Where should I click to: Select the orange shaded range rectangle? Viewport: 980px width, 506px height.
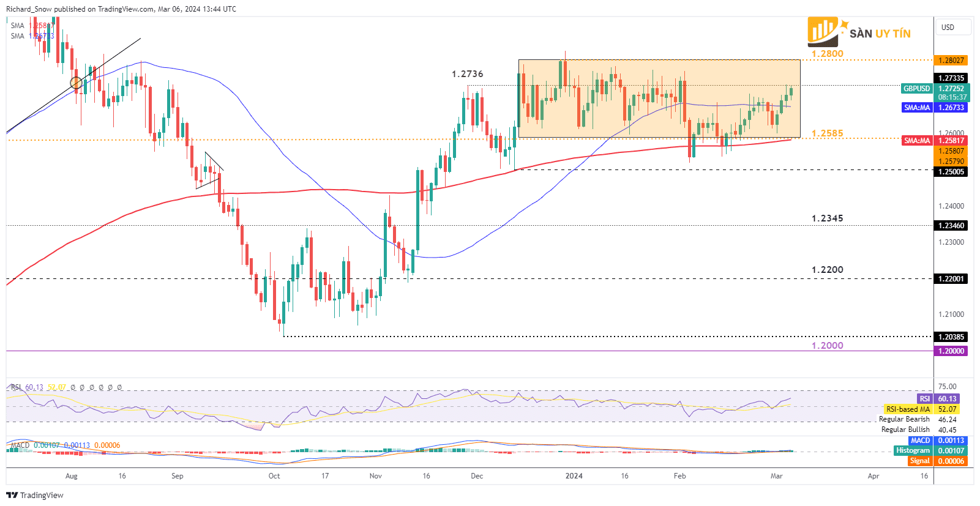coord(659,99)
